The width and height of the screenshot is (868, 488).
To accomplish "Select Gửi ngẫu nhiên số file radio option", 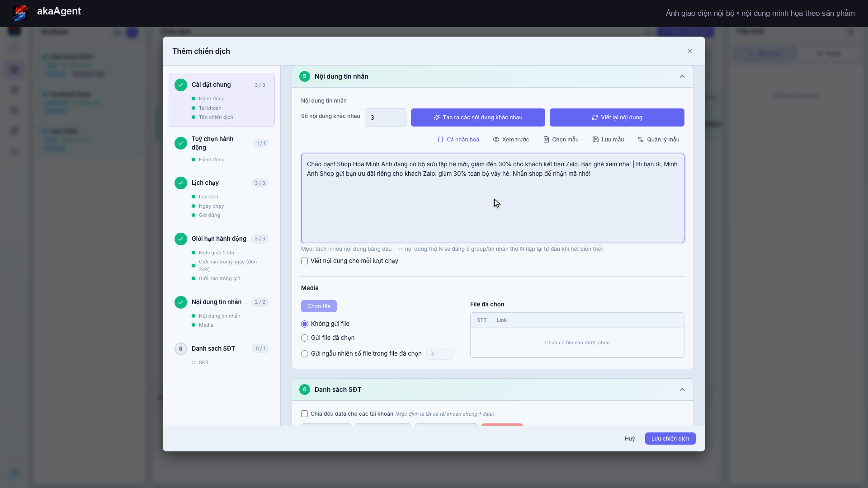I will tap(305, 354).
